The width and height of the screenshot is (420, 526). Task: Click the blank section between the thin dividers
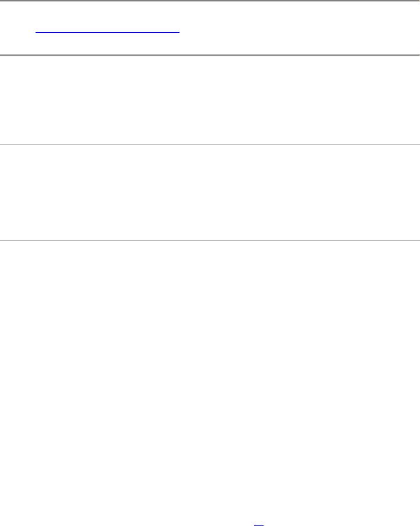click(210, 193)
